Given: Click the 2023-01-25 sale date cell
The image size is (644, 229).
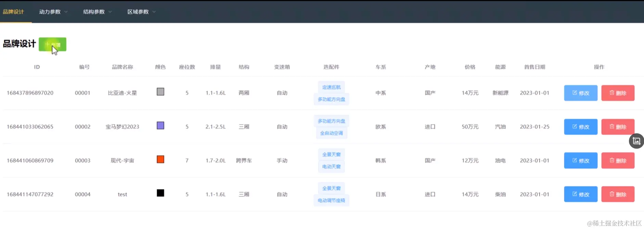Looking at the screenshot, I should pyautogui.click(x=535, y=127).
